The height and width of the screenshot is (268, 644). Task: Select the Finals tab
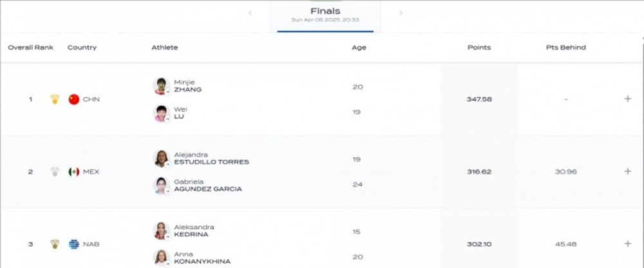coord(325,16)
